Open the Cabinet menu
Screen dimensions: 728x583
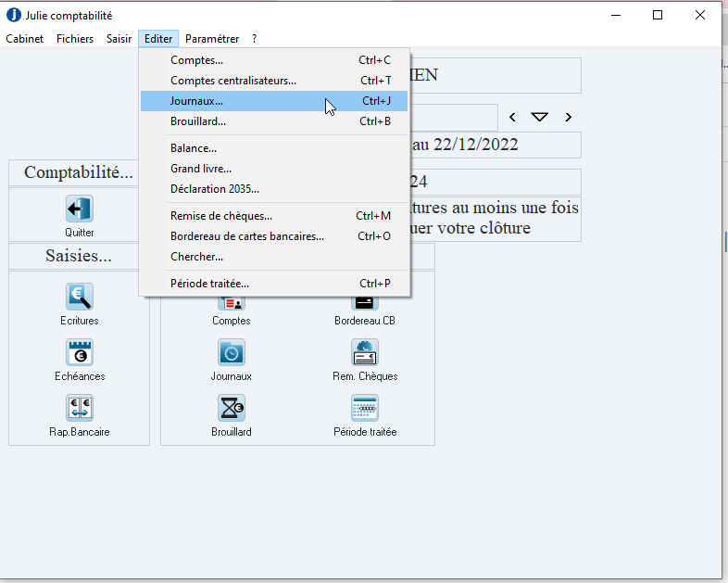(x=25, y=39)
